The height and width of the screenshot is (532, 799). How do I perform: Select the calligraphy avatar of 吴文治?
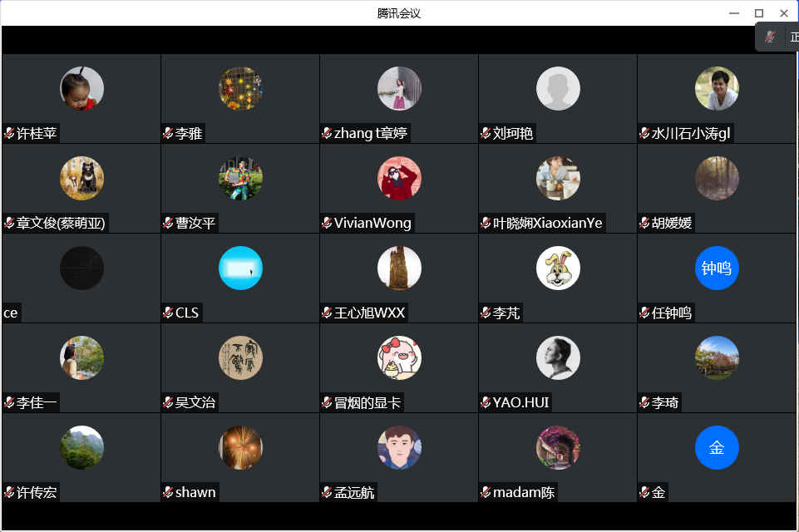[240, 357]
